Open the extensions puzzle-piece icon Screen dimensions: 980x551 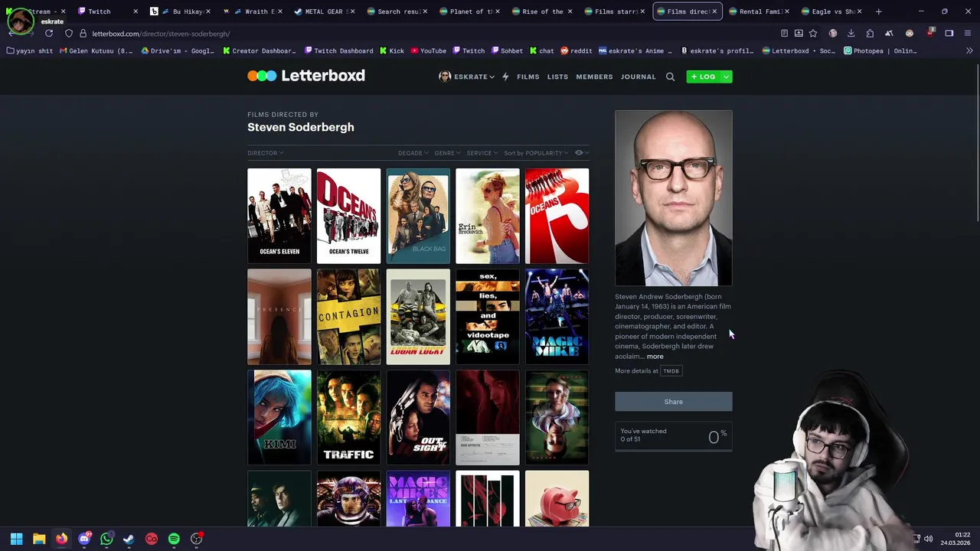pyautogui.click(x=870, y=34)
